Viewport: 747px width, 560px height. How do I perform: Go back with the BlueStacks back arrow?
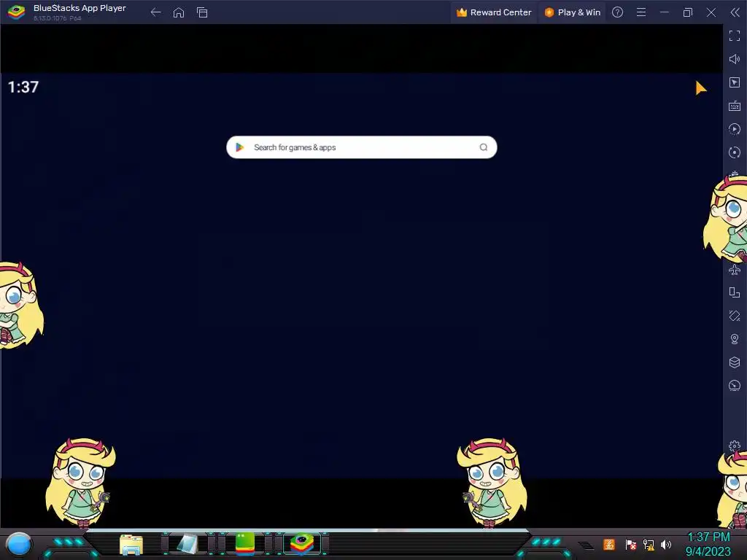156,12
